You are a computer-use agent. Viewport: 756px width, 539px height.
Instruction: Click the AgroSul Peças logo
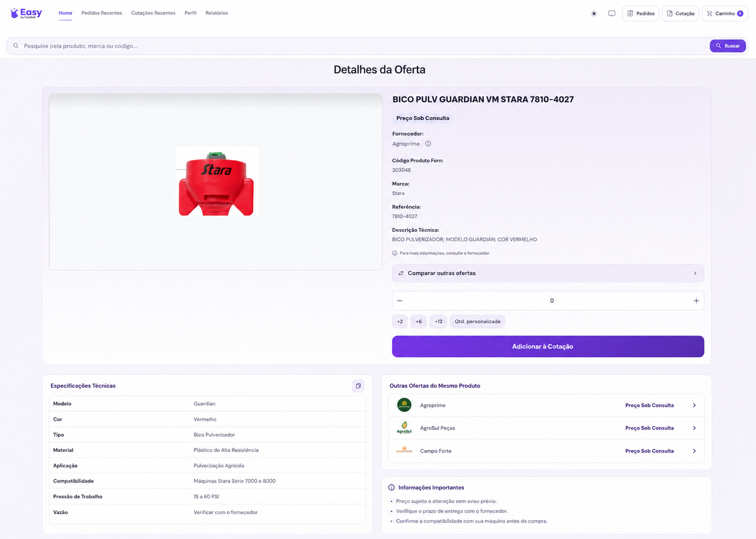point(404,428)
